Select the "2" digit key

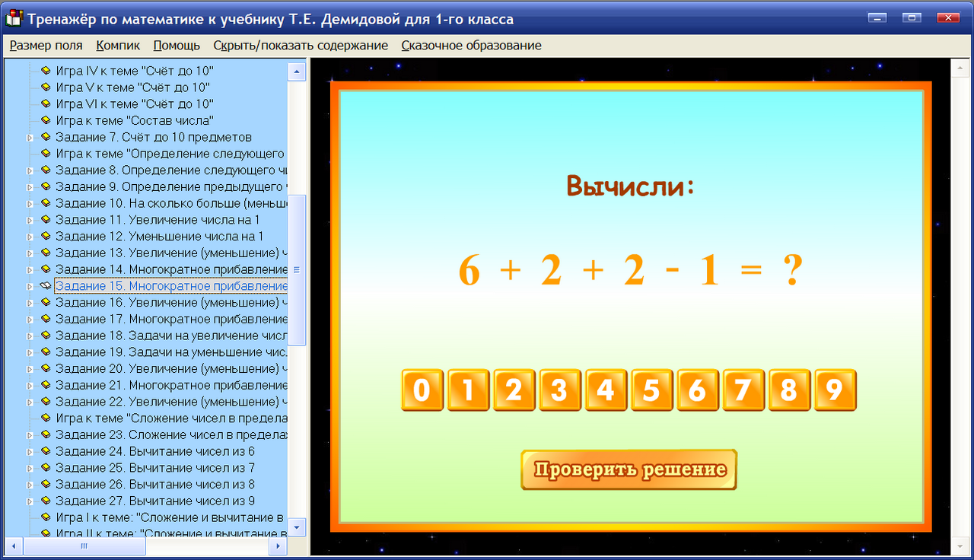[x=514, y=390]
